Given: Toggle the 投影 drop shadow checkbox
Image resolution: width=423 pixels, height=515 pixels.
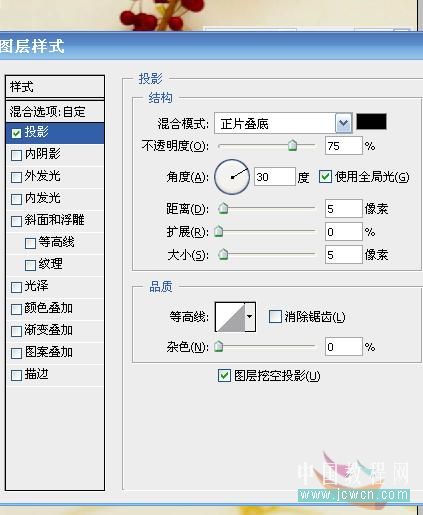Looking at the screenshot, I should (16, 133).
